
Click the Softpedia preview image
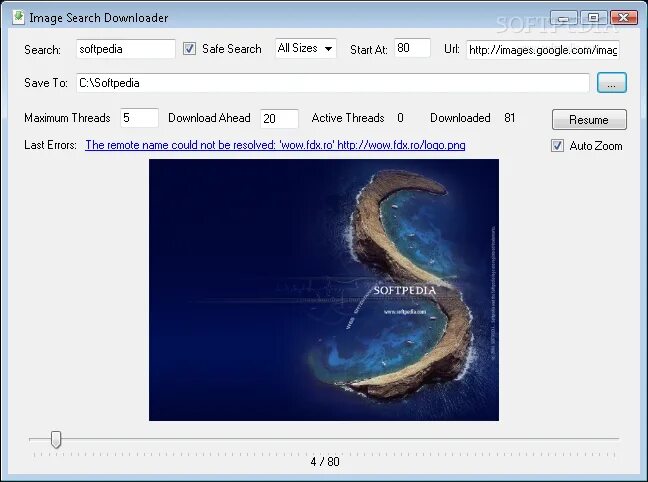pos(324,290)
